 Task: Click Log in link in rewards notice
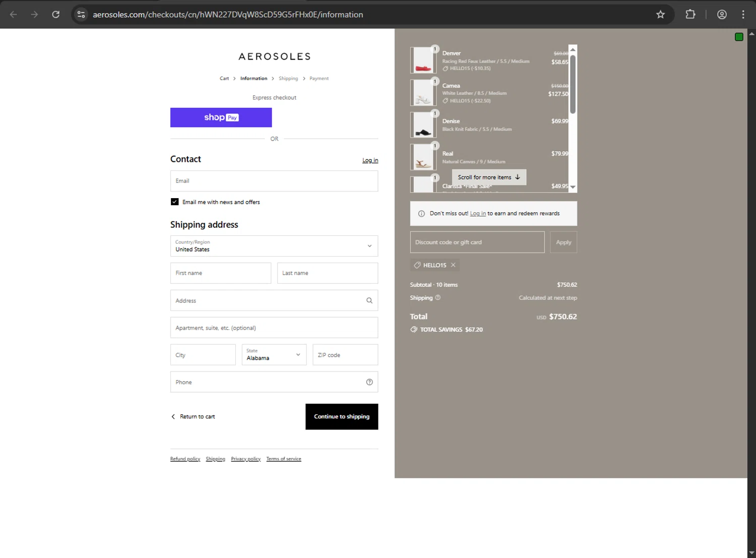[x=478, y=214]
